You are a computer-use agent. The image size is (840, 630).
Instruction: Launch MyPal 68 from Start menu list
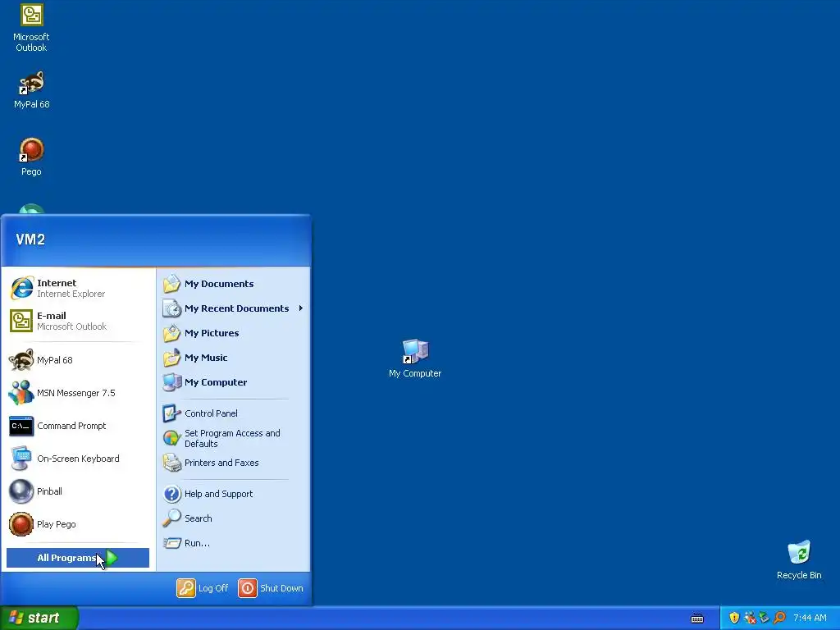78,360
